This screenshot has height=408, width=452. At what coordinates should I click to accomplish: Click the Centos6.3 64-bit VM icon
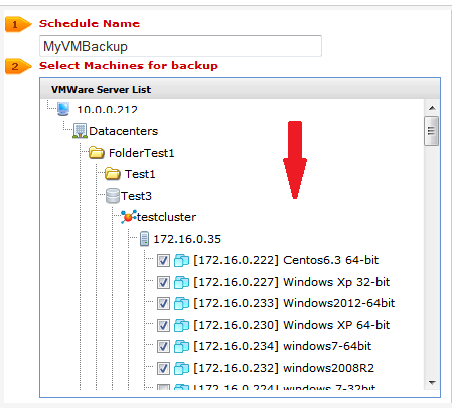(x=181, y=260)
